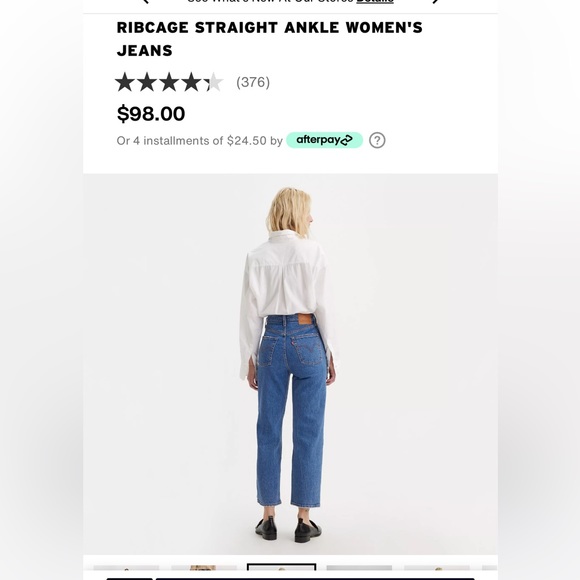Tap the $98.00 price

pyautogui.click(x=151, y=114)
